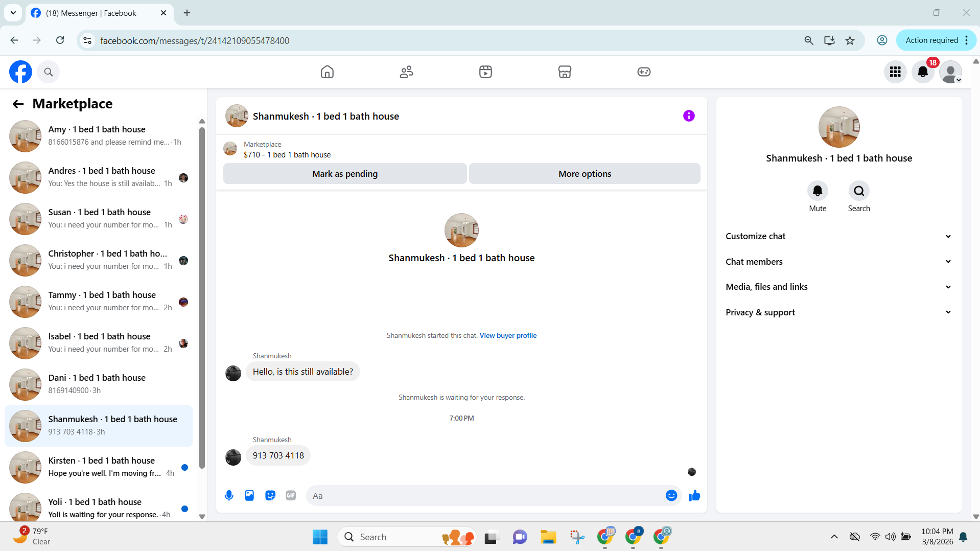The width and height of the screenshot is (980, 551).
Task: Choose a GIF icon
Action: point(291,496)
